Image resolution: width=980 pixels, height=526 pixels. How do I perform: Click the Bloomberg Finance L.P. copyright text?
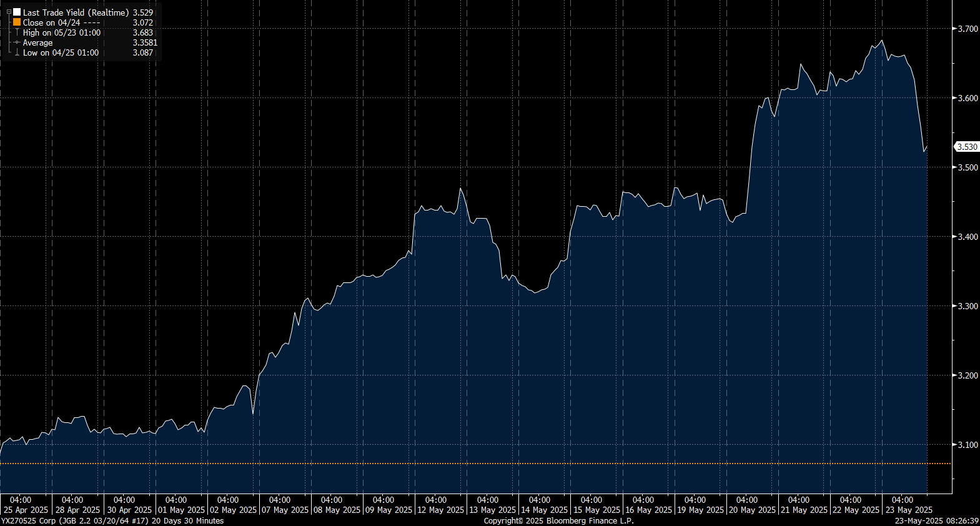point(558,520)
